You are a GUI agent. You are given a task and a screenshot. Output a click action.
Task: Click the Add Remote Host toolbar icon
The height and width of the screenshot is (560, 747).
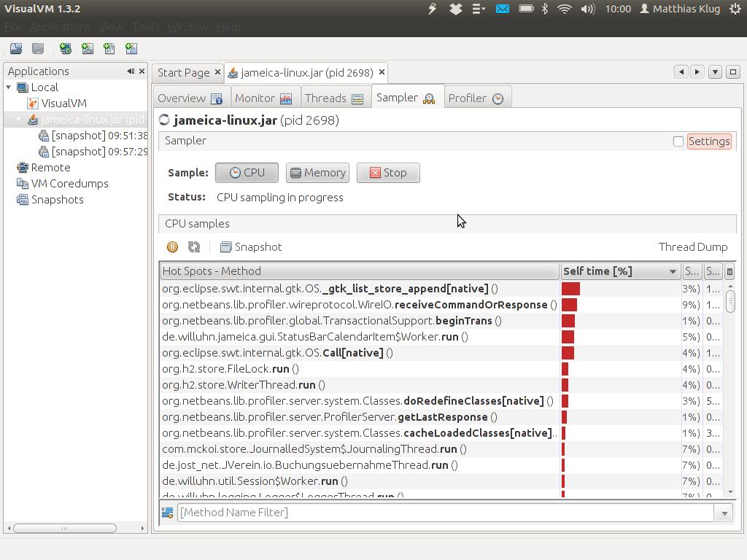[66, 49]
